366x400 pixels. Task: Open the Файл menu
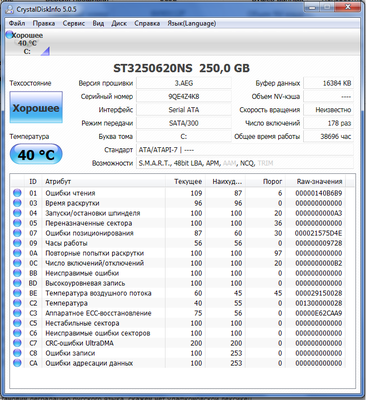pos(17,23)
